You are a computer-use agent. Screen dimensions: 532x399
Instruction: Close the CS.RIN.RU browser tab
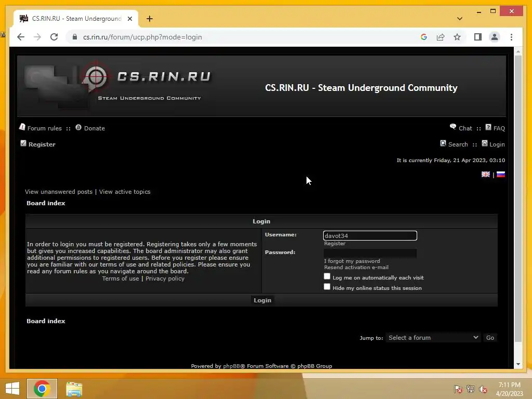point(129,19)
